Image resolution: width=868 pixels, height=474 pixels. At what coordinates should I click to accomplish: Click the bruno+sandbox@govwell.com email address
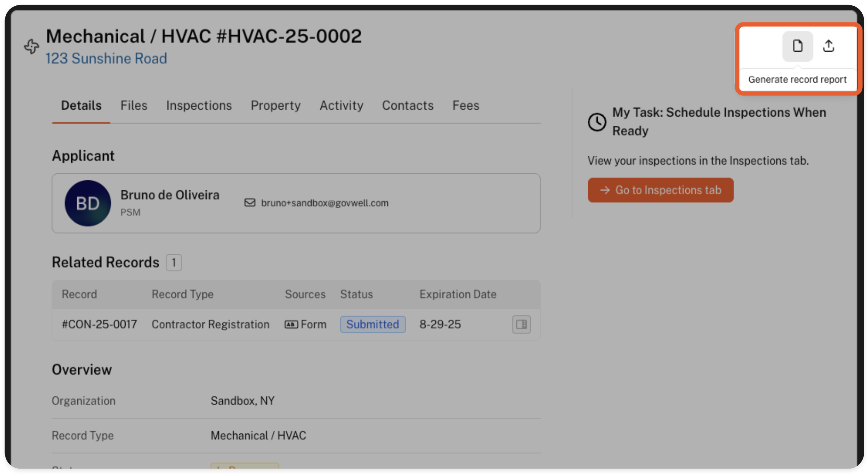(324, 203)
